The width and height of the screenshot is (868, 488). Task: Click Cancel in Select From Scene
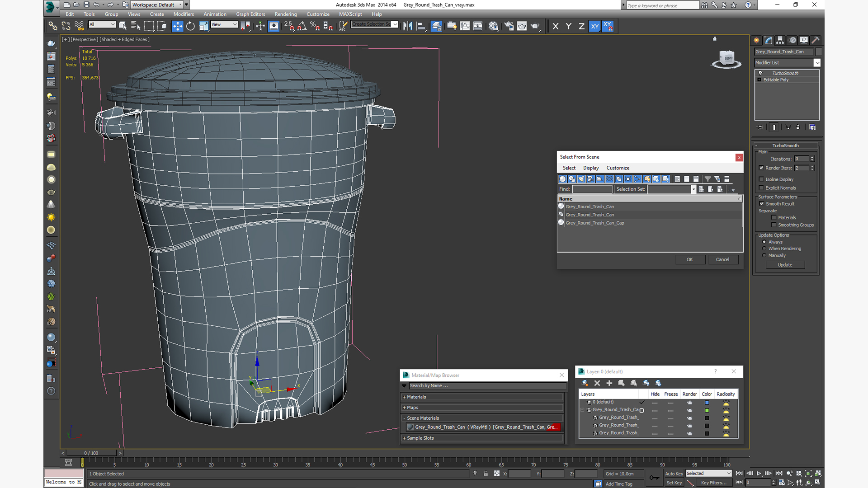point(722,259)
